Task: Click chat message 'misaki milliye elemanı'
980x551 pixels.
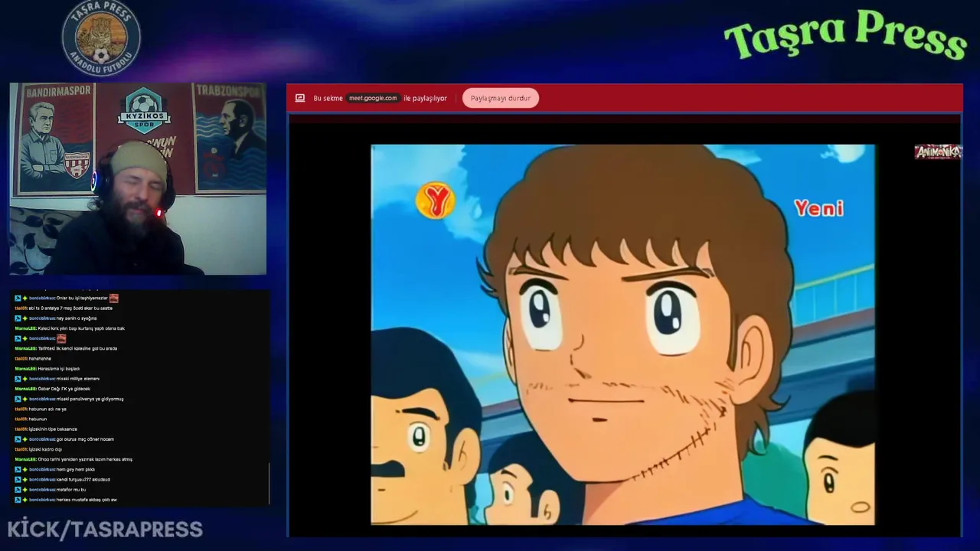Action: pyautogui.click(x=78, y=379)
